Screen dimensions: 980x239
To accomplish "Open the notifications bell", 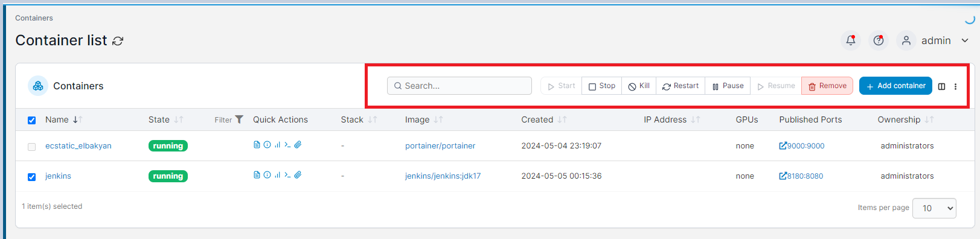I will point(850,40).
